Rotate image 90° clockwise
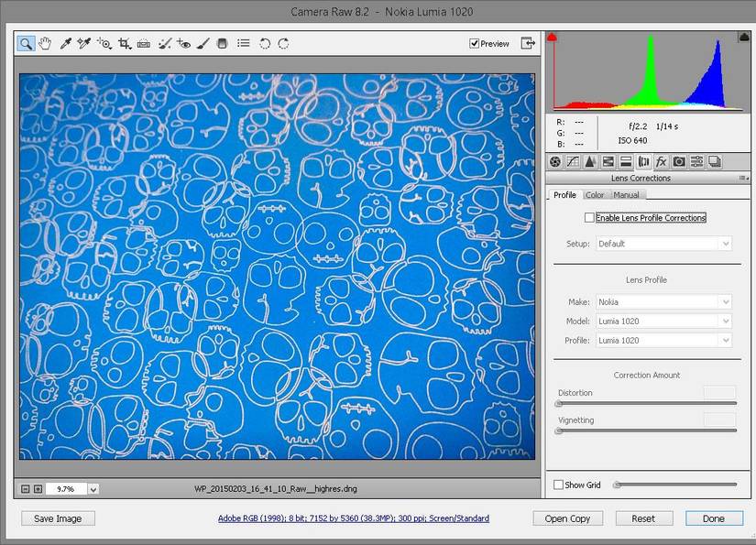756x545 pixels. [283, 44]
